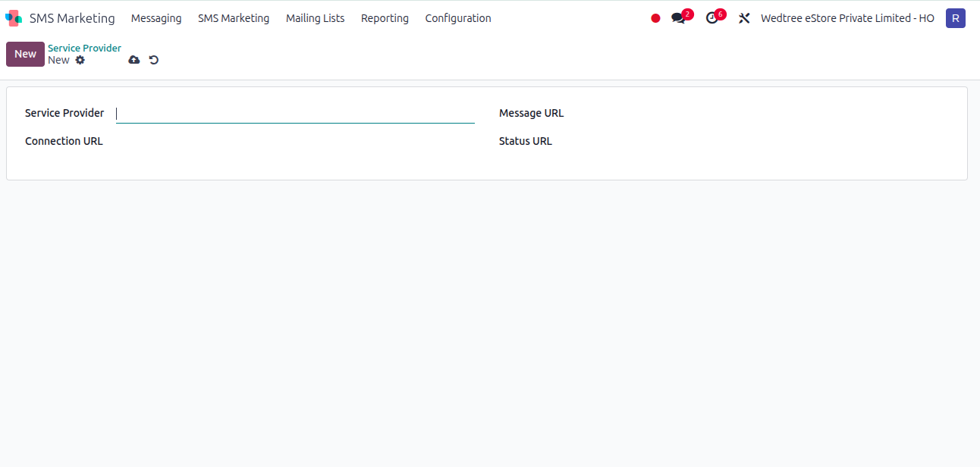
Task: Click the Connection URL field
Action: pos(296,141)
